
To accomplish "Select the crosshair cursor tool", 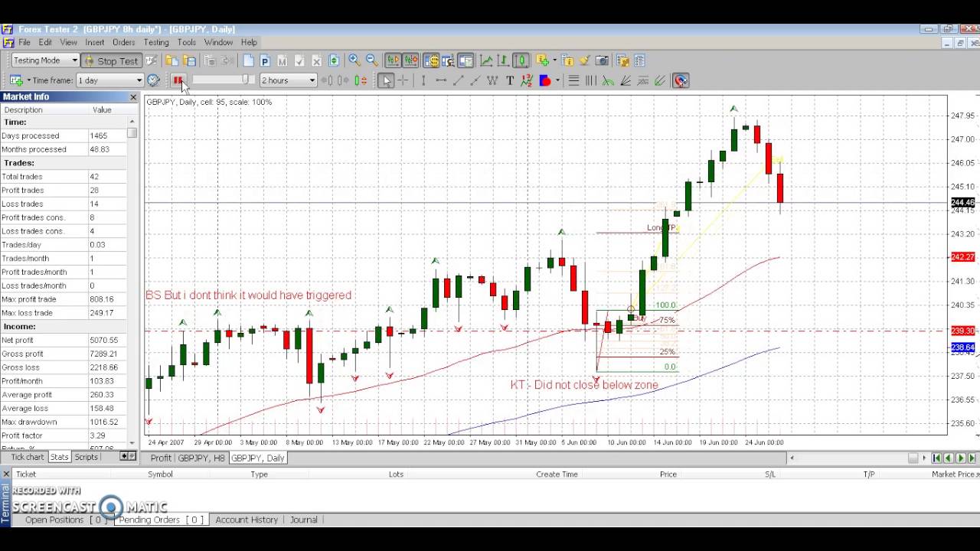I will (x=403, y=80).
